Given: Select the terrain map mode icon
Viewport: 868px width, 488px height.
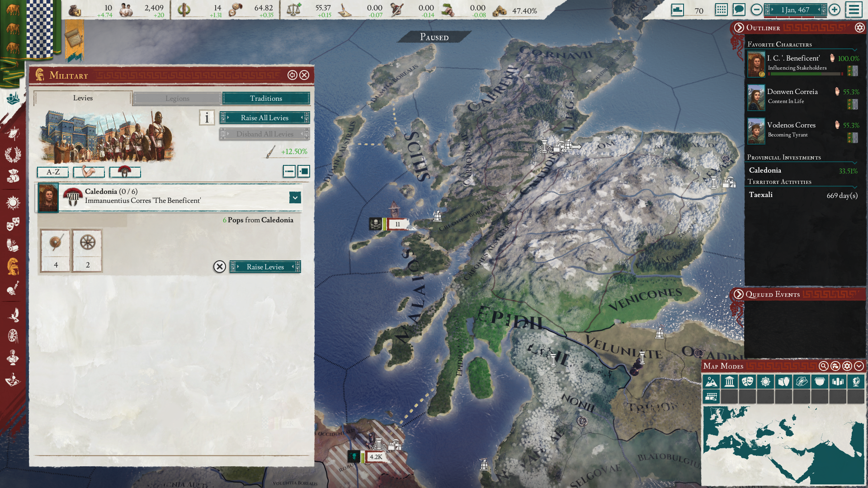Looking at the screenshot, I should point(711,382).
